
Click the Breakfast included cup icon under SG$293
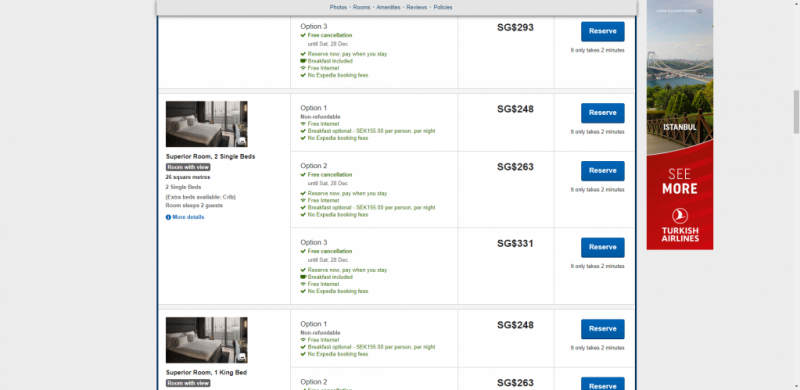click(303, 61)
